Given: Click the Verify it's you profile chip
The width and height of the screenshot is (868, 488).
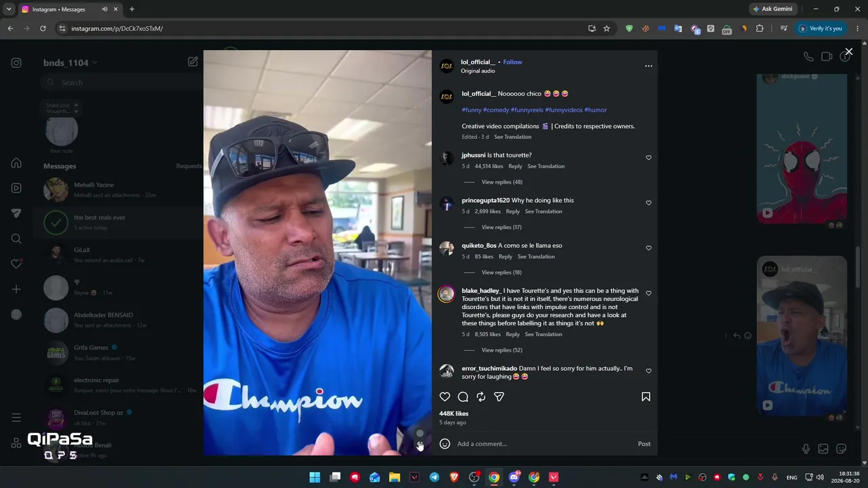Looking at the screenshot, I should coord(820,28).
